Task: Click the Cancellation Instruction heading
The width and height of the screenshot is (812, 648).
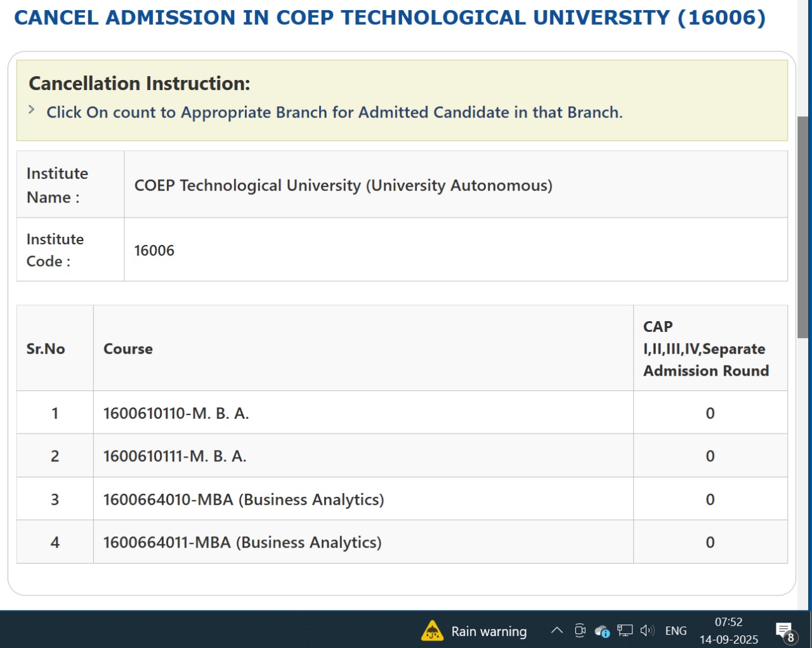Action: (140, 83)
